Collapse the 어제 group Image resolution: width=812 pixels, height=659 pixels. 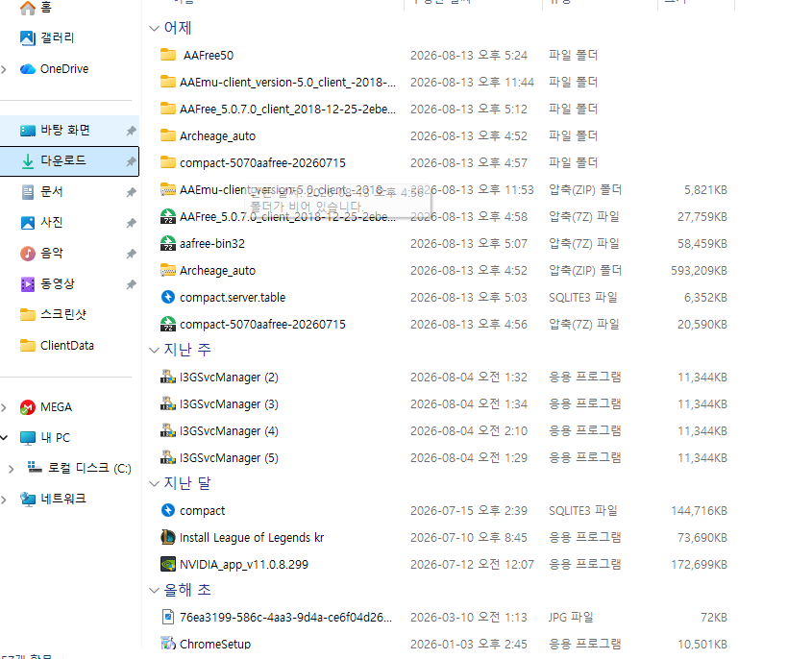[x=154, y=28]
